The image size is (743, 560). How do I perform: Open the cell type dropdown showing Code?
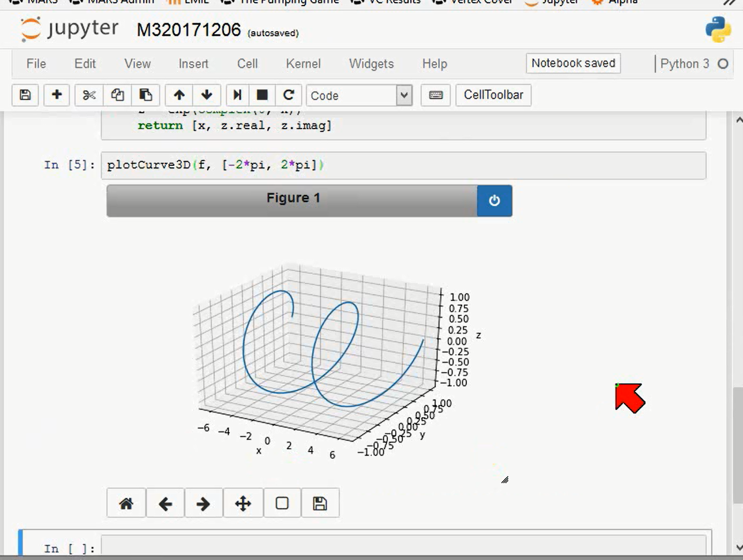[x=359, y=96]
